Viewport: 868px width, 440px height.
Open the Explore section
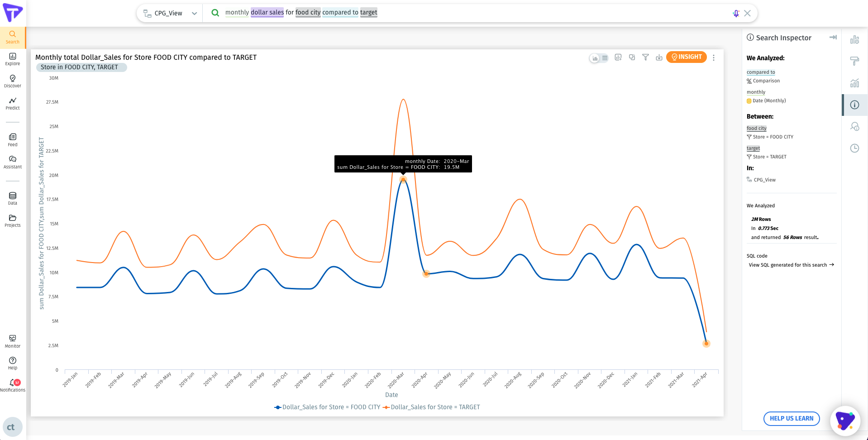[x=13, y=59]
